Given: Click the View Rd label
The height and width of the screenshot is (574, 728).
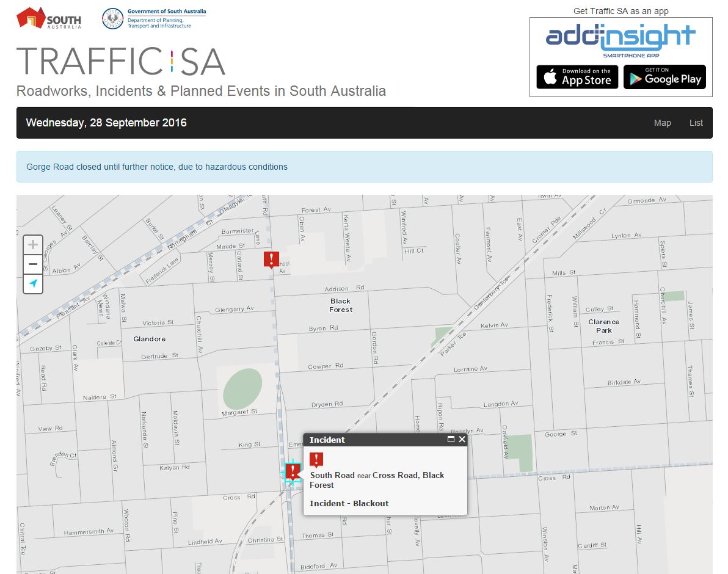Looking at the screenshot, I should click(50, 428).
